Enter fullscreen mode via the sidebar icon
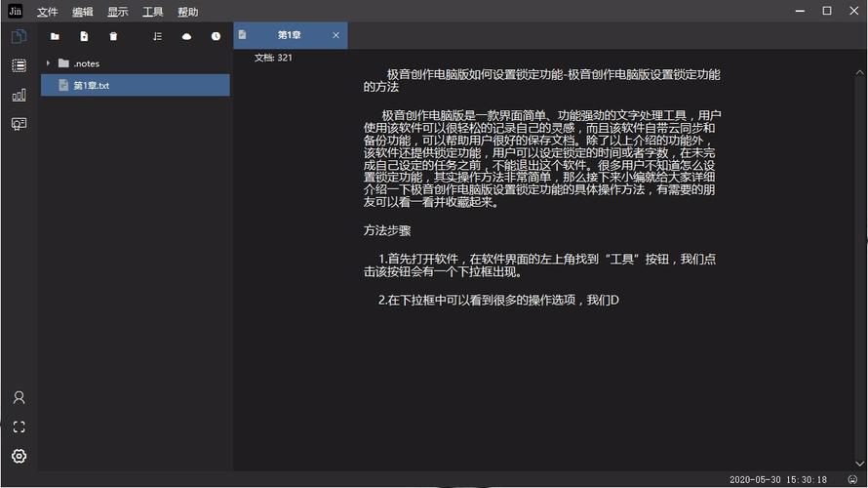This screenshot has width=868, height=488. pyautogui.click(x=19, y=427)
